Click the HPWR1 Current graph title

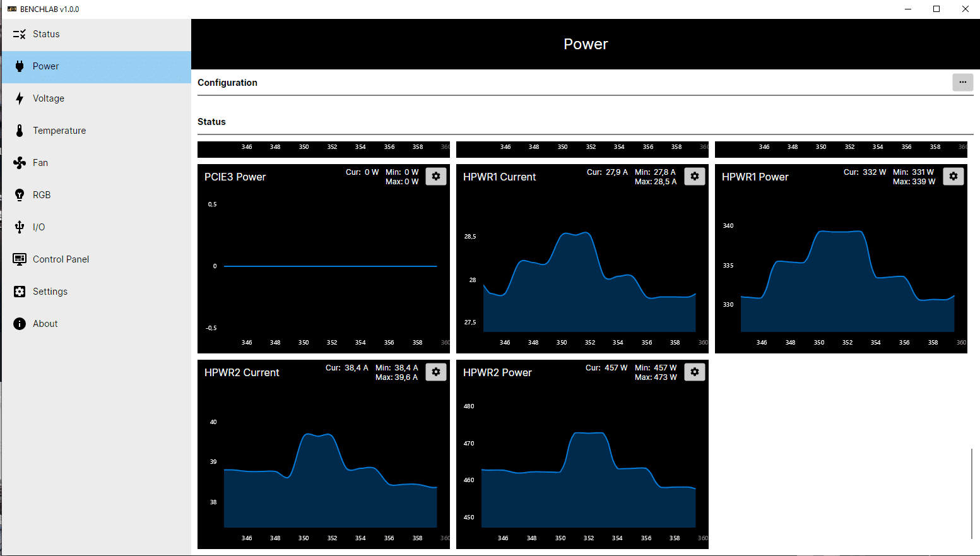click(x=499, y=177)
